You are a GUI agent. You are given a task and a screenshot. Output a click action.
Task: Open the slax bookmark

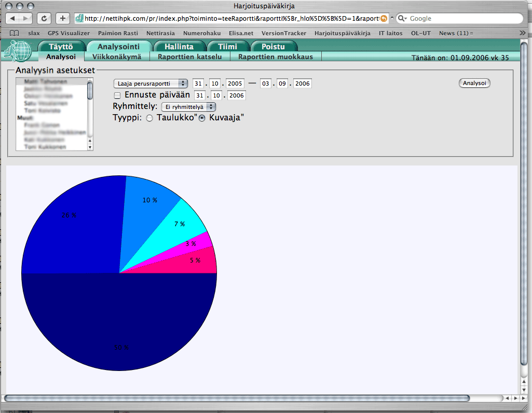click(x=34, y=33)
